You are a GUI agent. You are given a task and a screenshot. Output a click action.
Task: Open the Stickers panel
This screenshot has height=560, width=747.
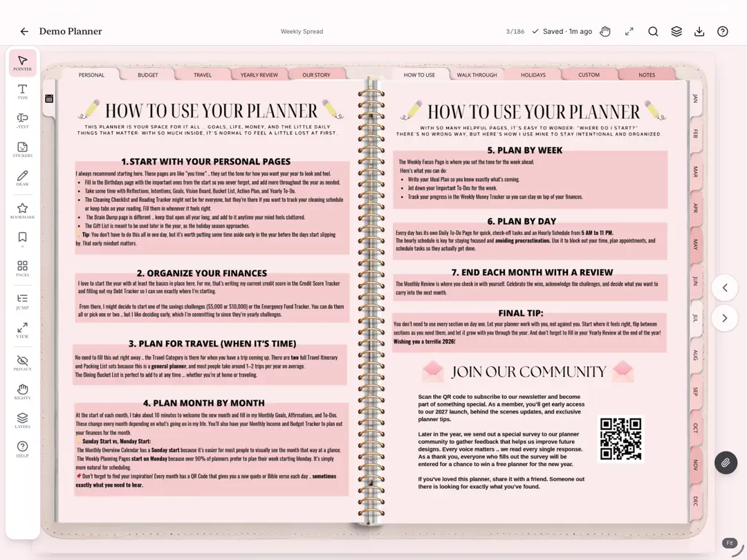coord(22,149)
